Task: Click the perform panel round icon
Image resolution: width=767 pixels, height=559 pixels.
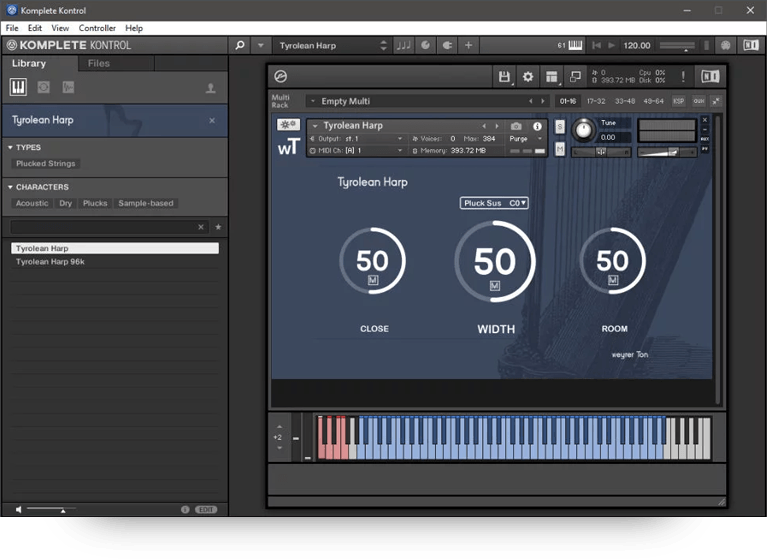Action: pos(426,45)
